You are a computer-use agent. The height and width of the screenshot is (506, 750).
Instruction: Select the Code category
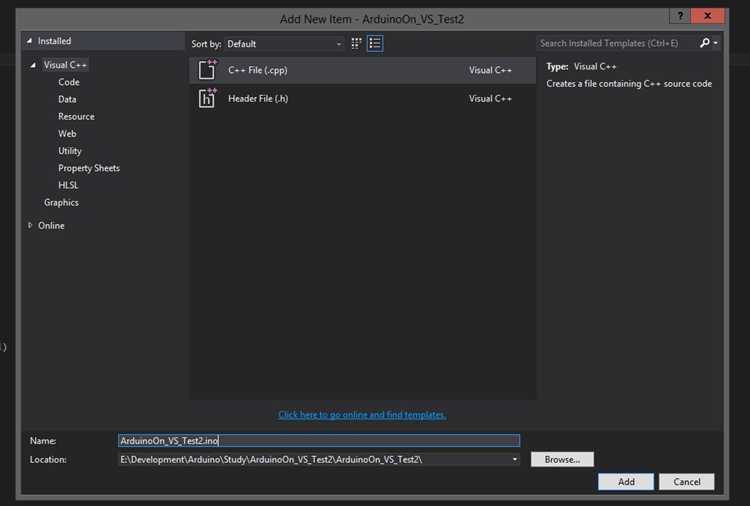pos(69,82)
